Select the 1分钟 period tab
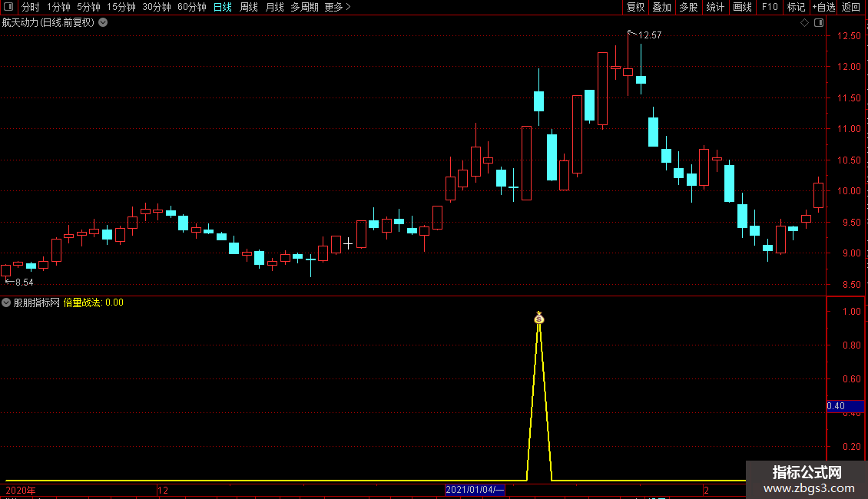The height and width of the screenshot is (499, 868). click(x=58, y=7)
